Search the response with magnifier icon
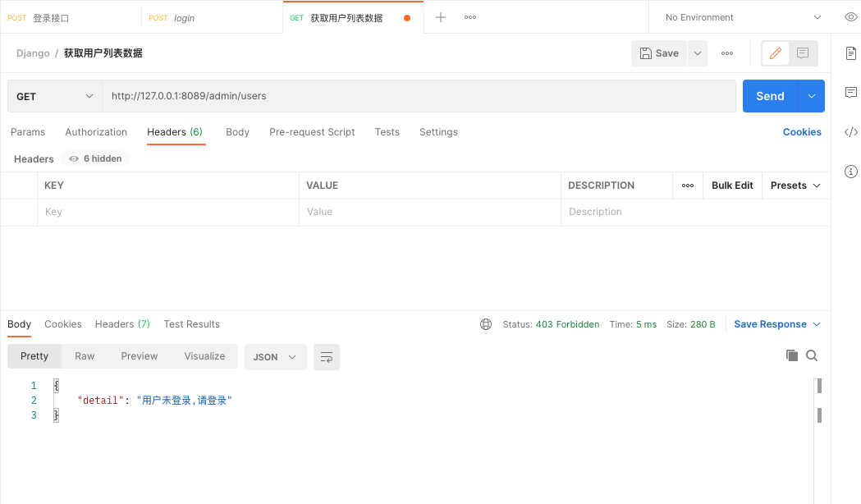This screenshot has height=504, width=861. (812, 355)
